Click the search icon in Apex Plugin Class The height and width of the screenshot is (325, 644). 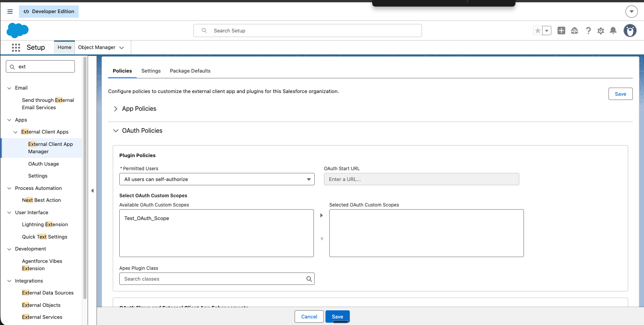(309, 279)
